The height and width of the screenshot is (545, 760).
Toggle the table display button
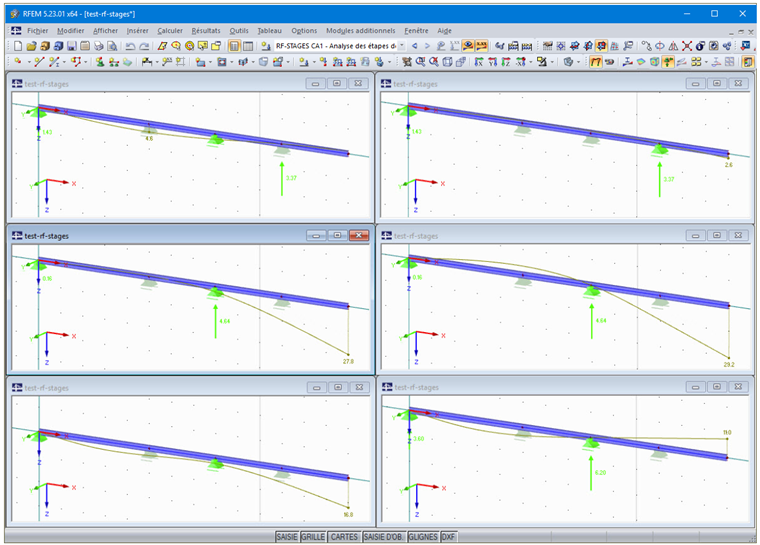pos(248,46)
